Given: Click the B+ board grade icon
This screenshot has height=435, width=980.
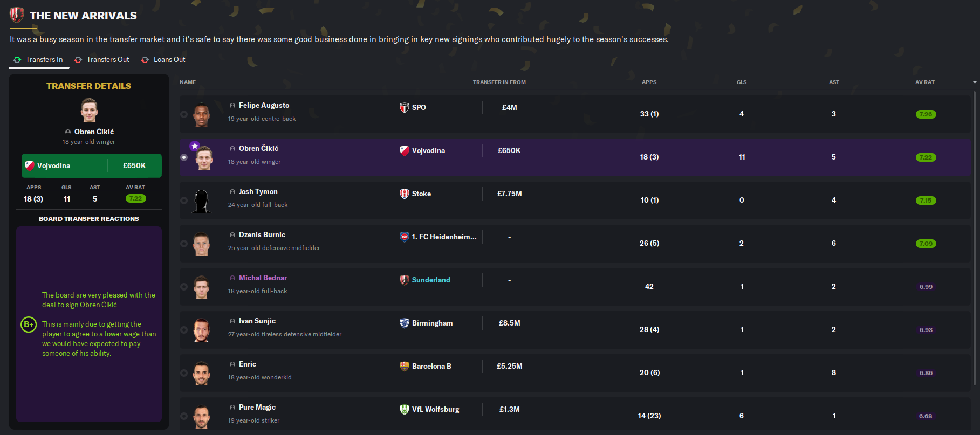Looking at the screenshot, I should (x=29, y=324).
